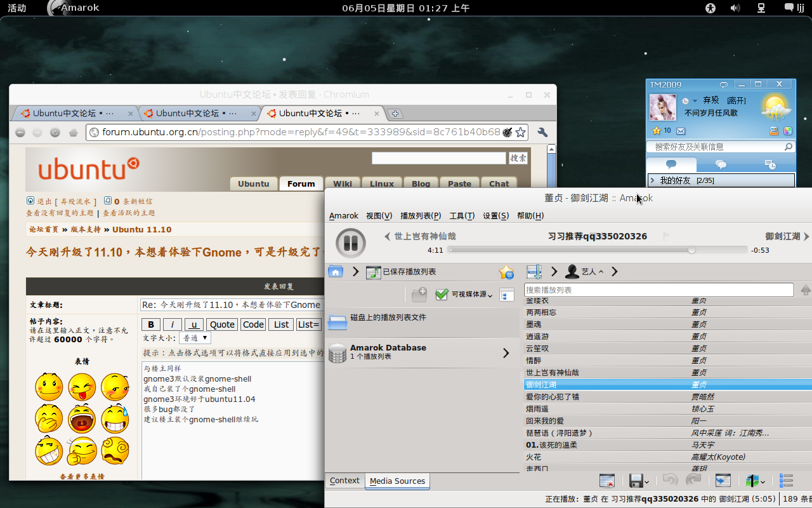Screen dimensions: 812x508
Task: Click the accessibility icon in the top bar
Action: (x=710, y=8)
